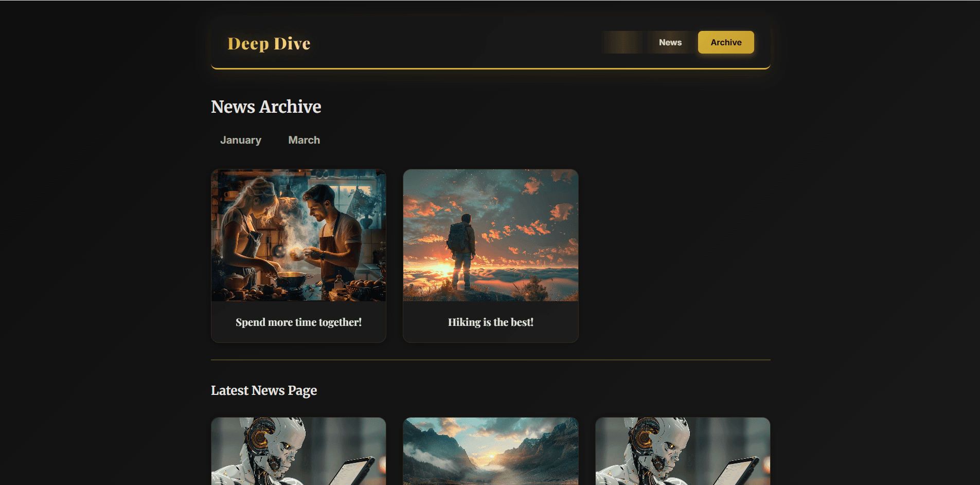
Task: Filter archive by January
Action: click(x=240, y=140)
